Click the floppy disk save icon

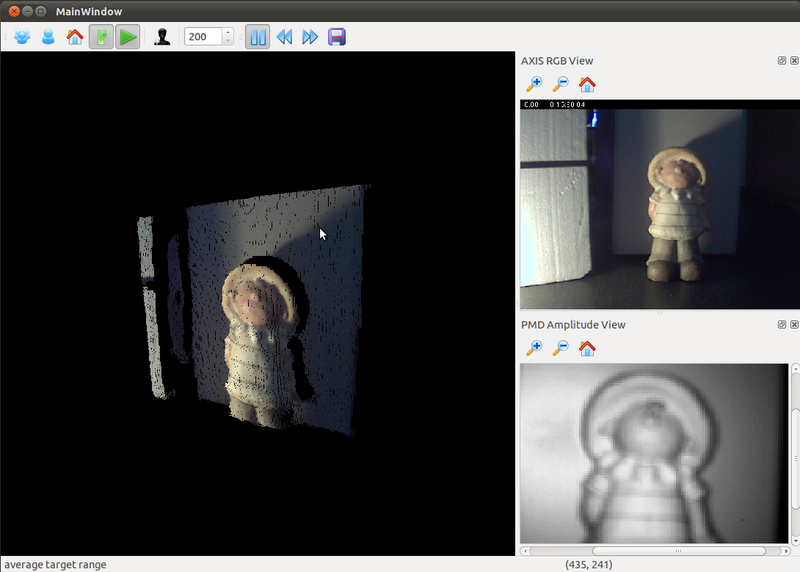point(337,37)
